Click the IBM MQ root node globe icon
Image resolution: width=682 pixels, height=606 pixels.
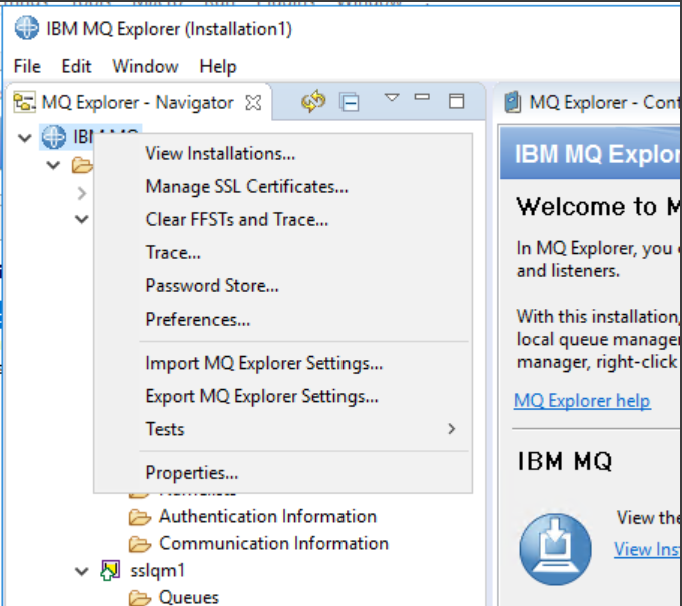53,137
